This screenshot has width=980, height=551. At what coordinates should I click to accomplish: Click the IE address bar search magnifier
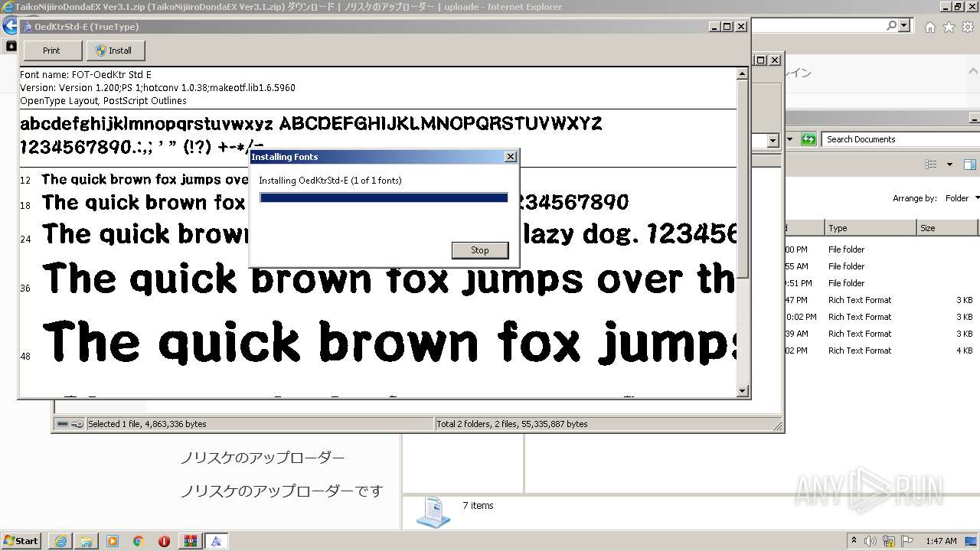891,26
